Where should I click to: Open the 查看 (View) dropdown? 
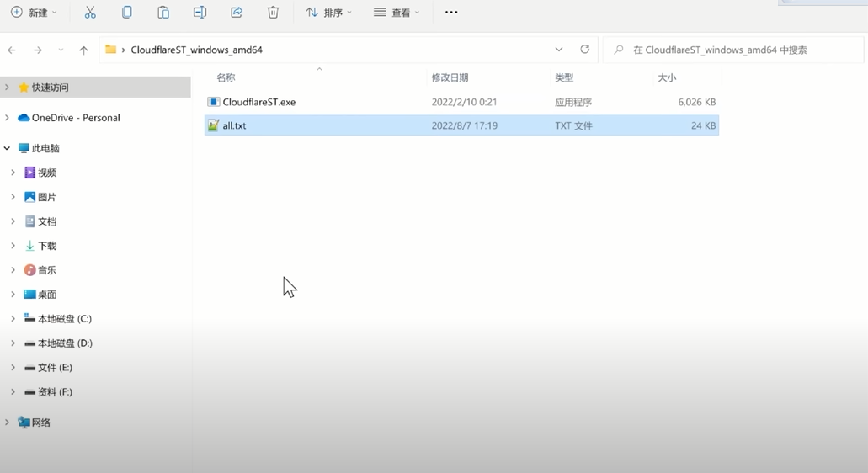(396, 13)
